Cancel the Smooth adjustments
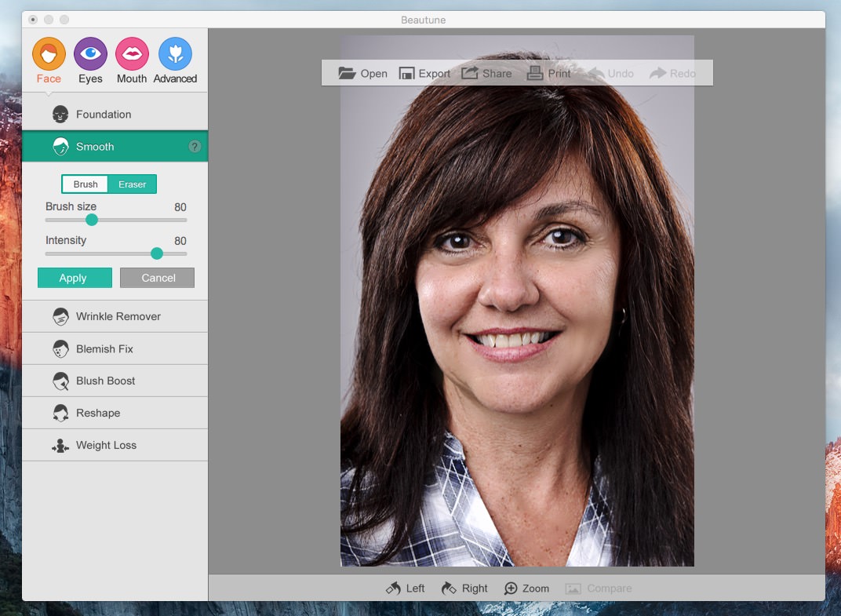The image size is (841, 616). 157,278
